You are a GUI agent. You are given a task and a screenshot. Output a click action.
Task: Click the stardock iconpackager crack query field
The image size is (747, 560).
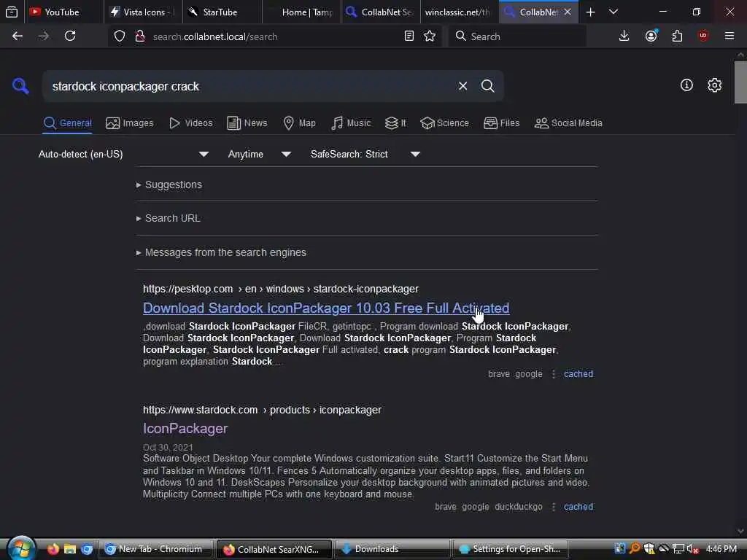coord(248,86)
